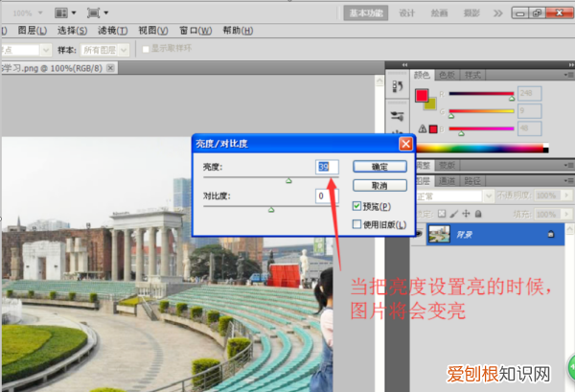Screen dimensions: 575x392
Task: Collapse panels with double-arrow icon
Action: (571, 65)
